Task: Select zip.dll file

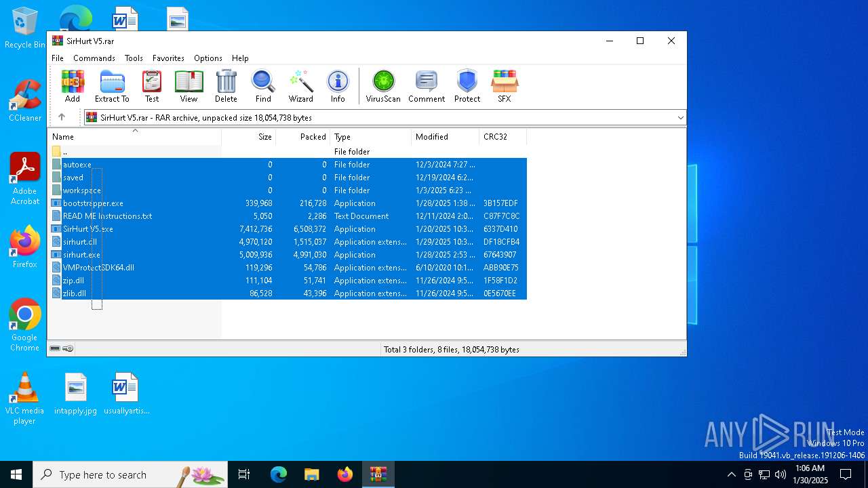Action: pos(288,281)
